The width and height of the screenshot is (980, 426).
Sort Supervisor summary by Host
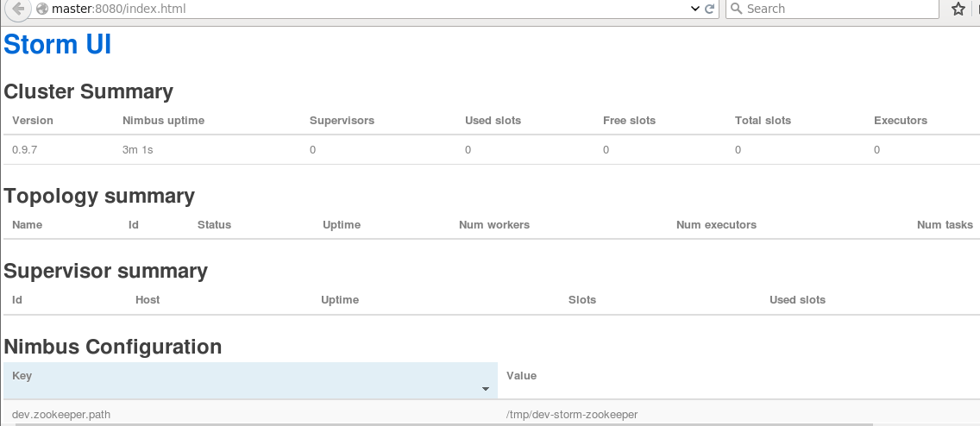pyautogui.click(x=148, y=300)
